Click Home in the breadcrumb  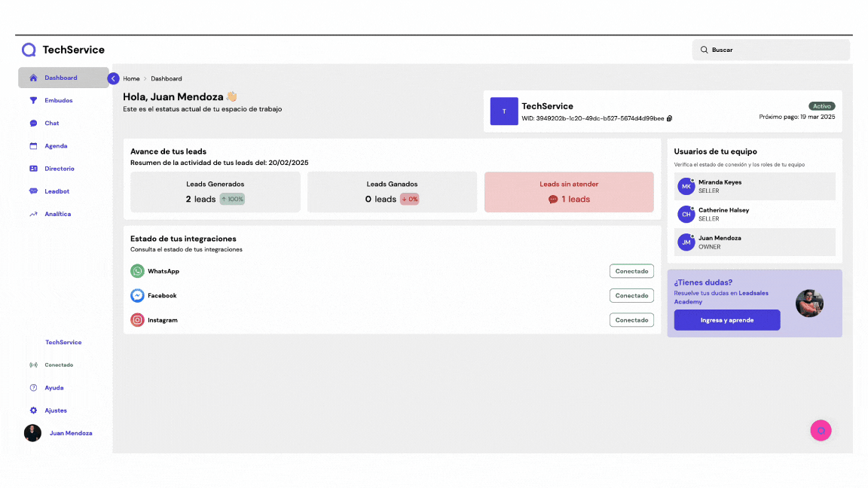point(131,78)
